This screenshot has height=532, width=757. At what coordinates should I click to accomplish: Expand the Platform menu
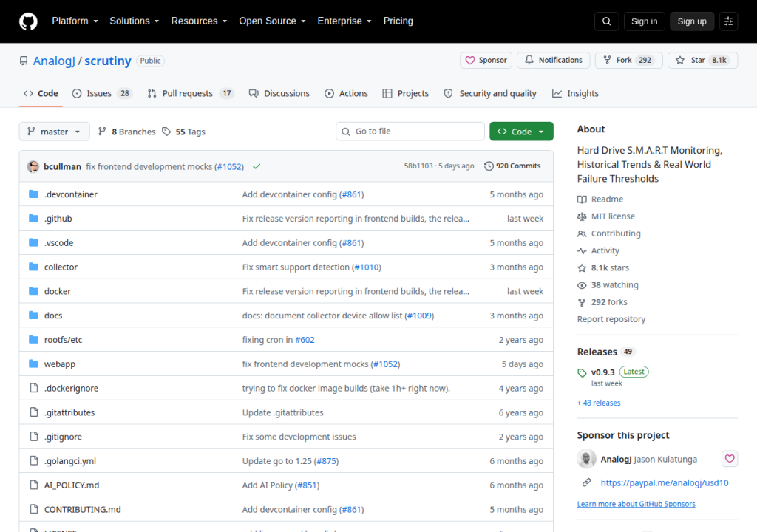75,21
